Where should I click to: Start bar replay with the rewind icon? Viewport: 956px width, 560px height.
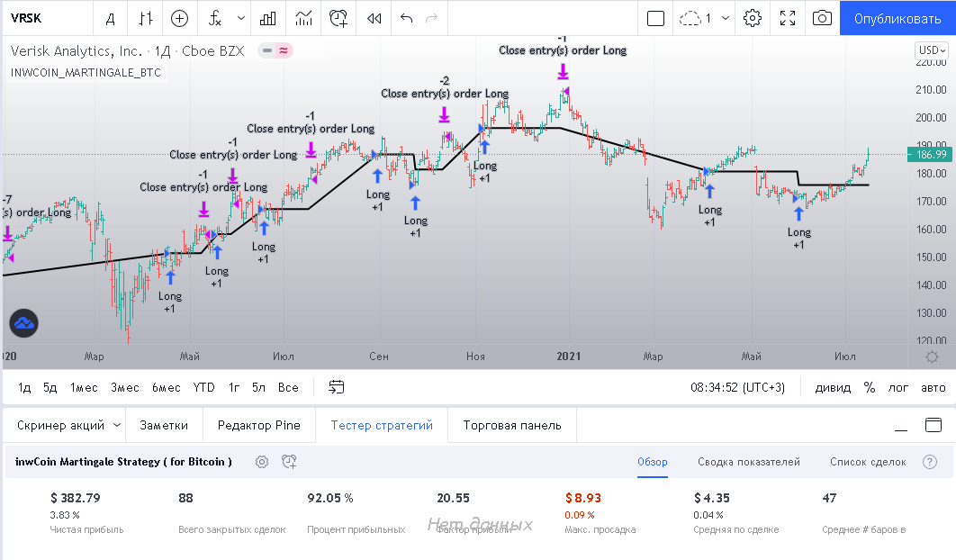click(374, 18)
